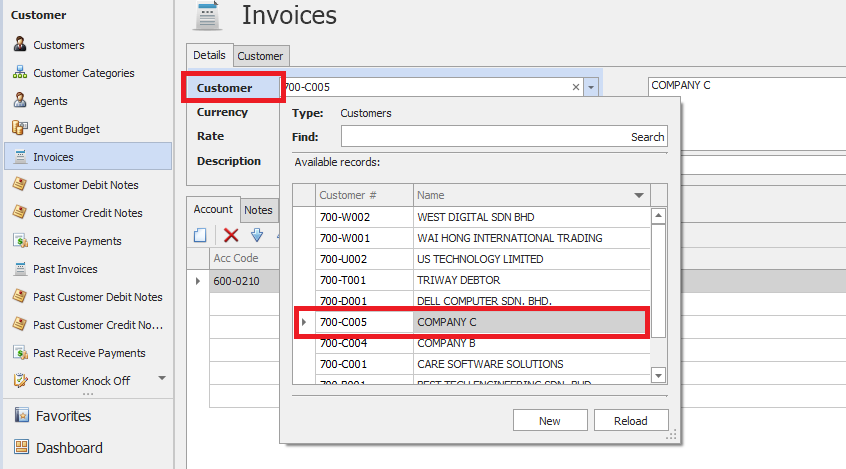Open the Name column filter dropdown
Image resolution: width=846 pixels, height=469 pixels.
click(639, 195)
